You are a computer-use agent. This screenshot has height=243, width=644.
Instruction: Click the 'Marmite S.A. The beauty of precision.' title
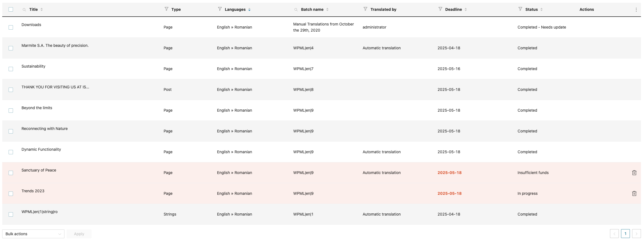55,45
